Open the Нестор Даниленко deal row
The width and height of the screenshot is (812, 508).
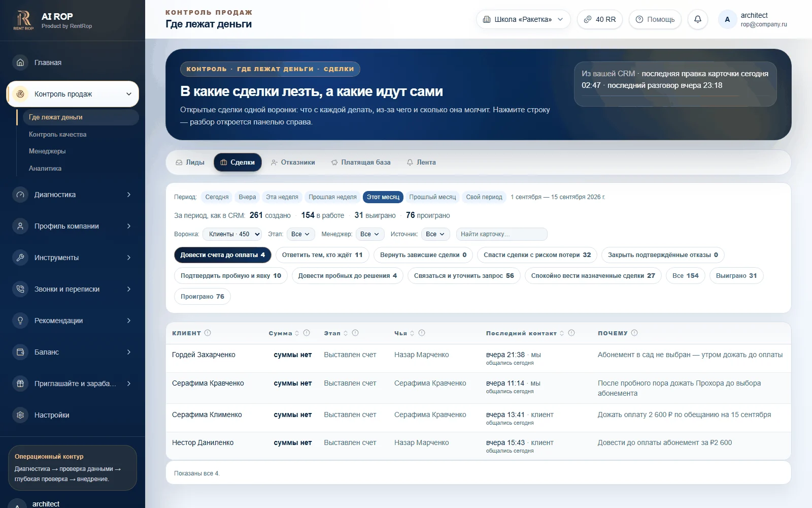coord(478,446)
